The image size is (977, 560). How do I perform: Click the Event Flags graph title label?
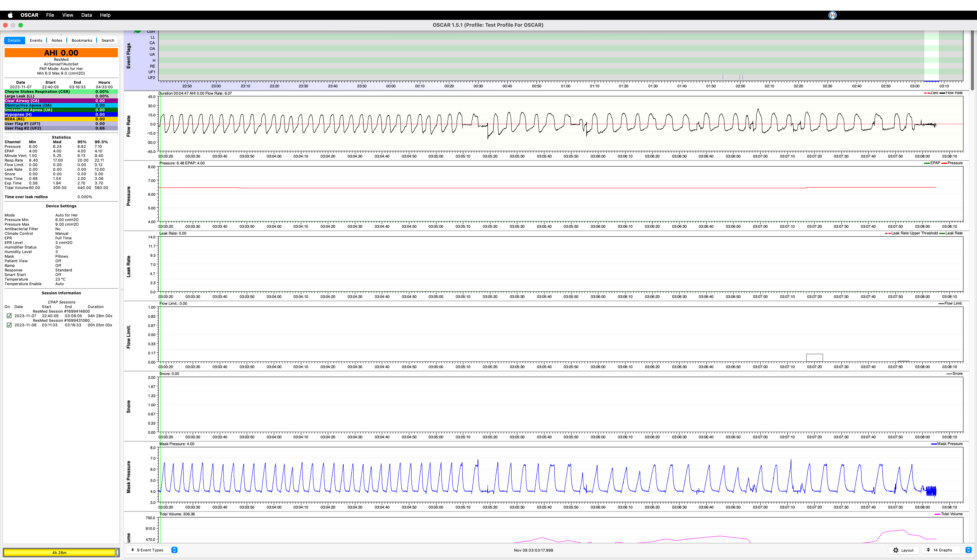129,56
